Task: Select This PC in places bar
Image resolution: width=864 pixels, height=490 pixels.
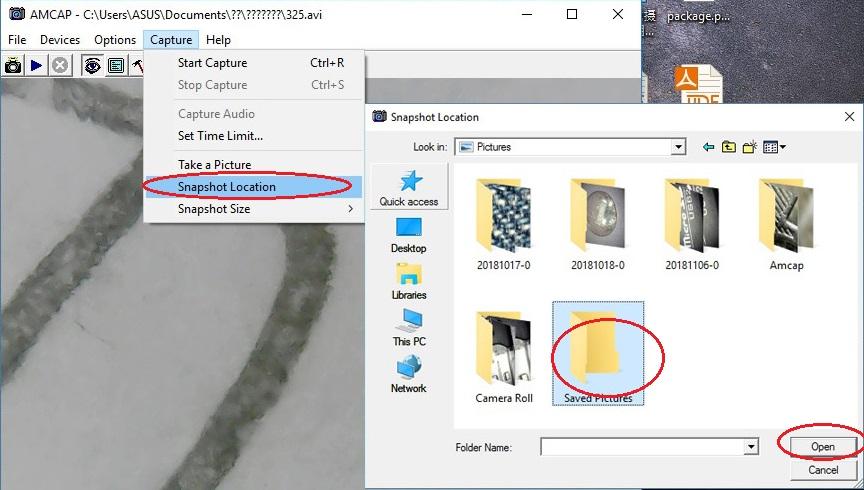Action: coord(409,327)
